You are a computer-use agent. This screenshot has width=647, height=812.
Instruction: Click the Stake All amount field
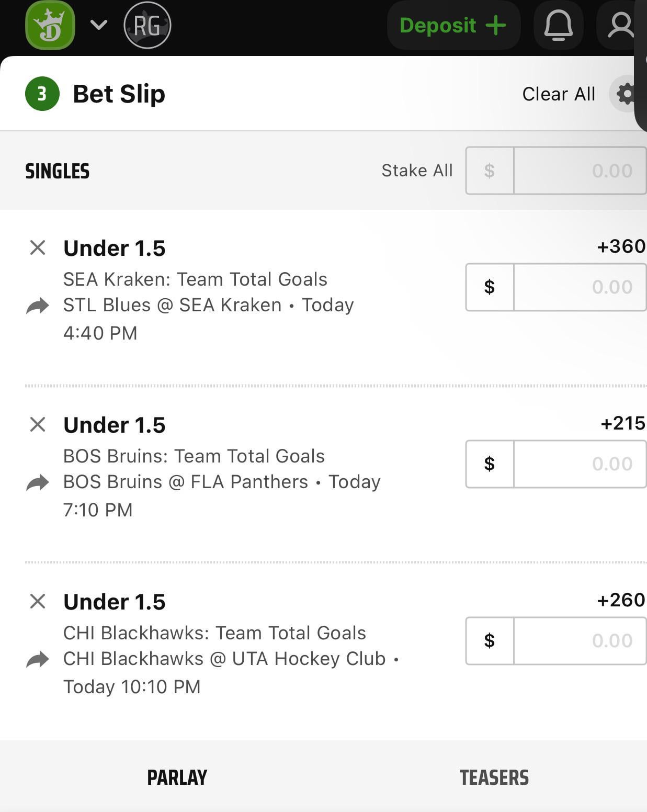coord(579,171)
